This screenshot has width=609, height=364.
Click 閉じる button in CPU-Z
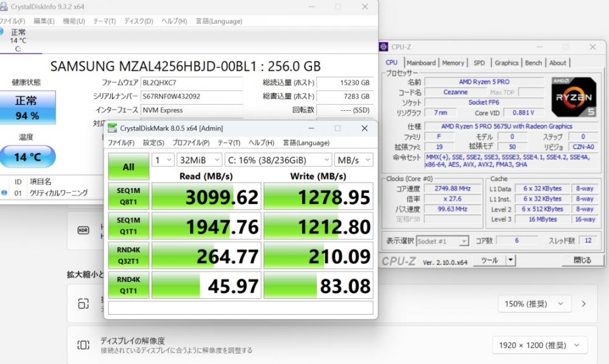582,261
